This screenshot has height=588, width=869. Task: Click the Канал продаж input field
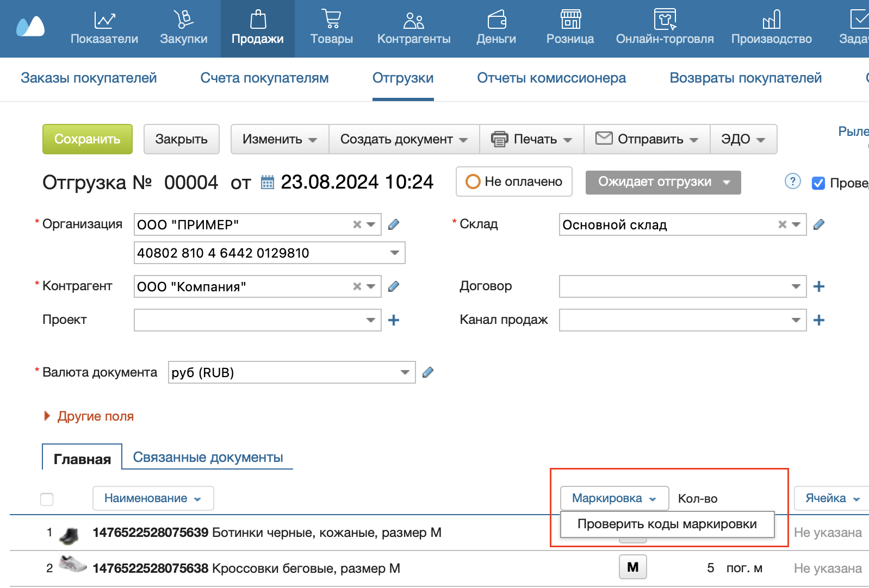(682, 320)
